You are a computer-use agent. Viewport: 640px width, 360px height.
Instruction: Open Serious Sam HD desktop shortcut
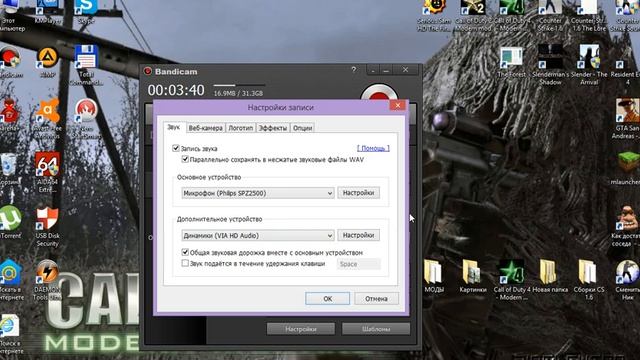[433, 16]
